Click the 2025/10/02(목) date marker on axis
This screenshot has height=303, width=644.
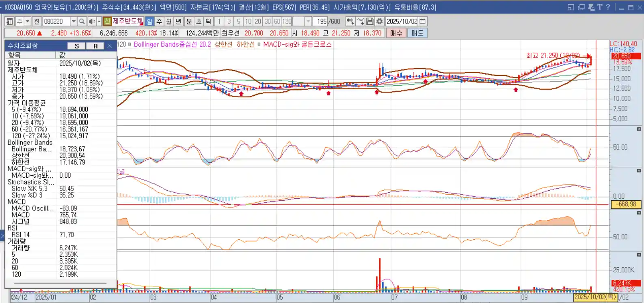click(595, 297)
